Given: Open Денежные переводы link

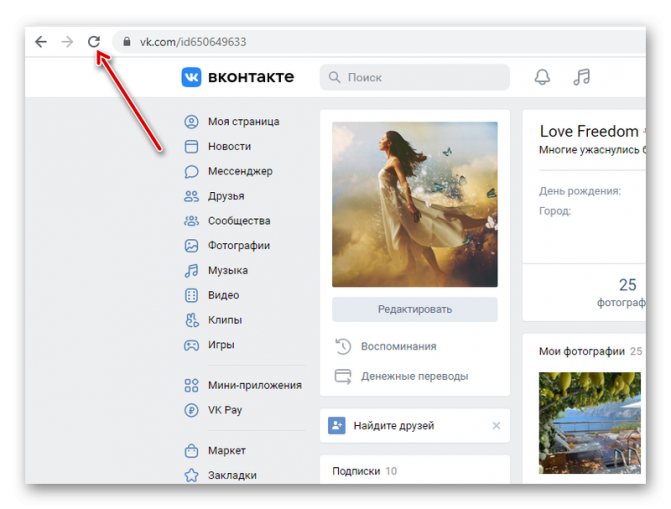Looking at the screenshot, I should pos(415,377).
